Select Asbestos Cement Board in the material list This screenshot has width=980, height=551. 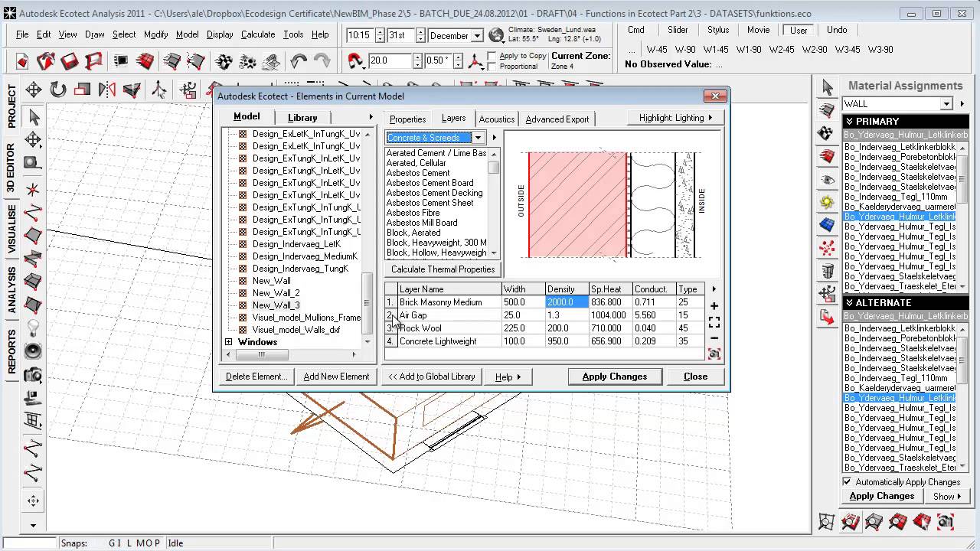tap(430, 183)
